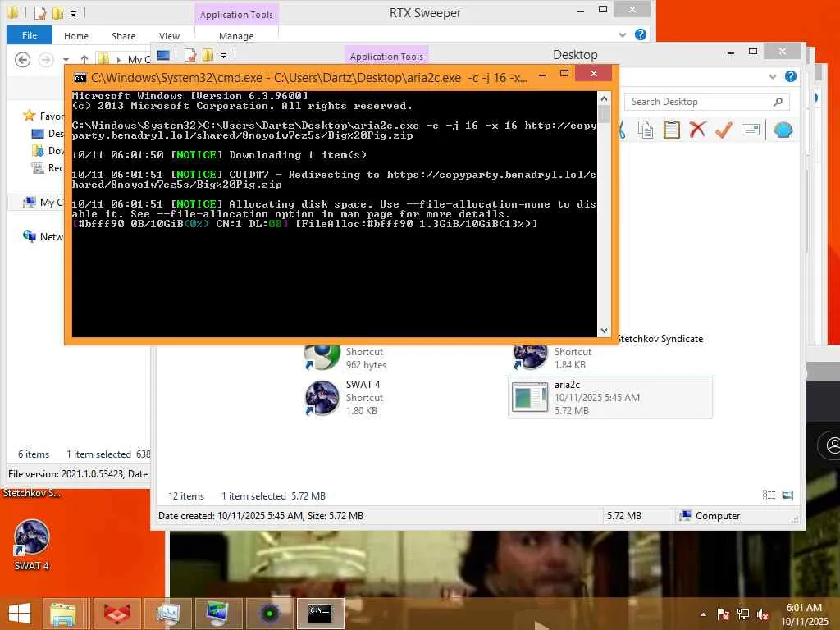Screen dimensions: 840x630
Task: Select Network in RTX Sweeper navigation pane
Action: [x=43, y=236]
